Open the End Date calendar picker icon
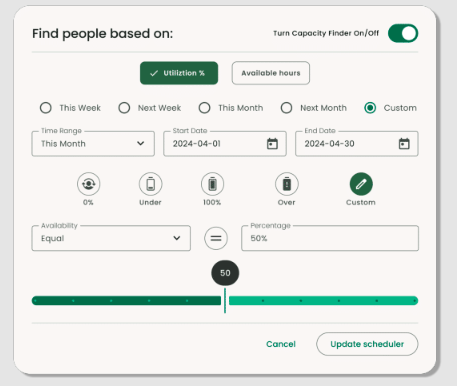The height and width of the screenshot is (386, 457). pos(404,144)
